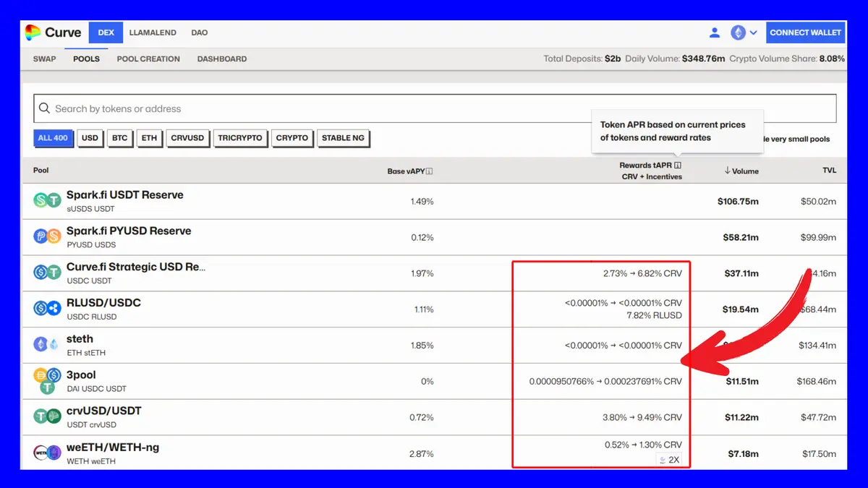Click the steth pool token icons
Viewport: 868px width, 488px height.
(x=48, y=345)
